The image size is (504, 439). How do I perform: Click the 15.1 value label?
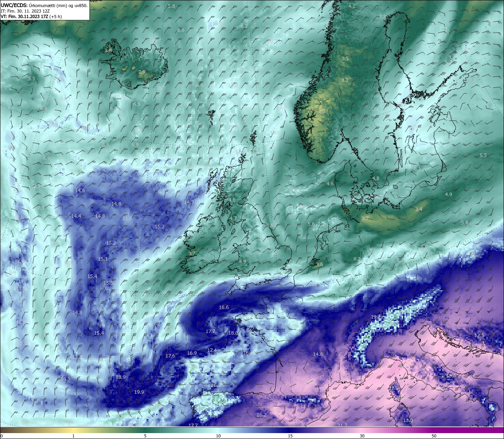click(x=103, y=259)
